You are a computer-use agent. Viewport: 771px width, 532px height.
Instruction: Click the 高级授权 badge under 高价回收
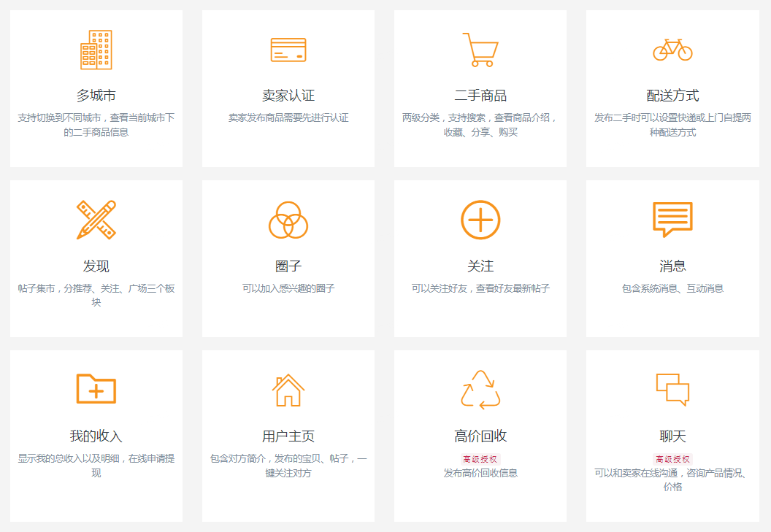480,459
